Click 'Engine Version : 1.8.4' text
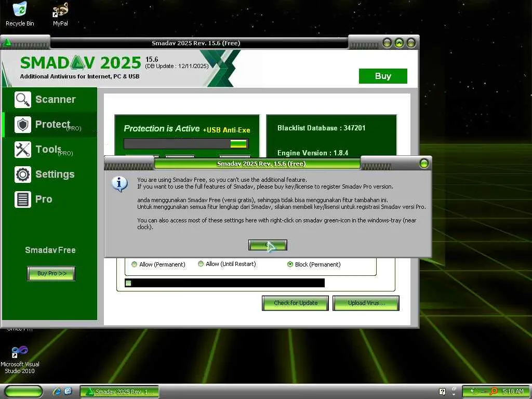Image resolution: width=532 pixels, height=399 pixels. 313,153
